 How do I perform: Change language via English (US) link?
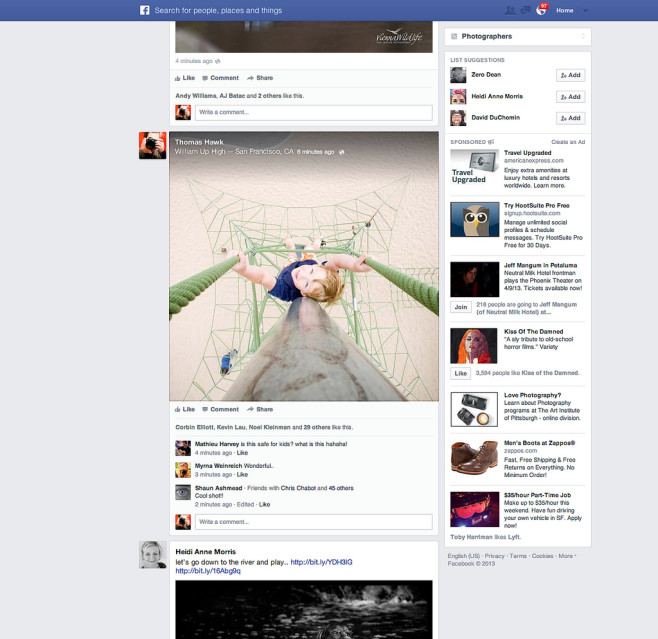pos(463,556)
